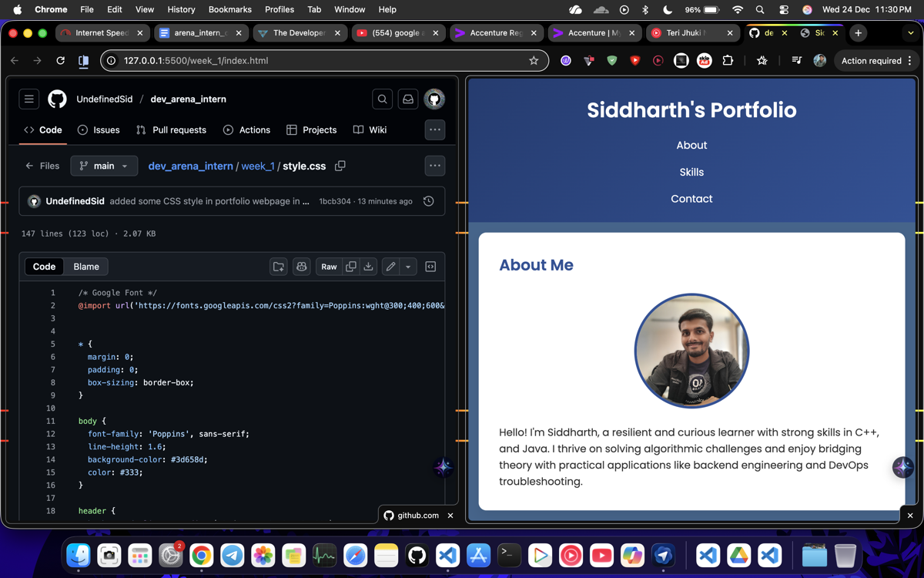Open the Bookmarks menu in menu bar

229,9
